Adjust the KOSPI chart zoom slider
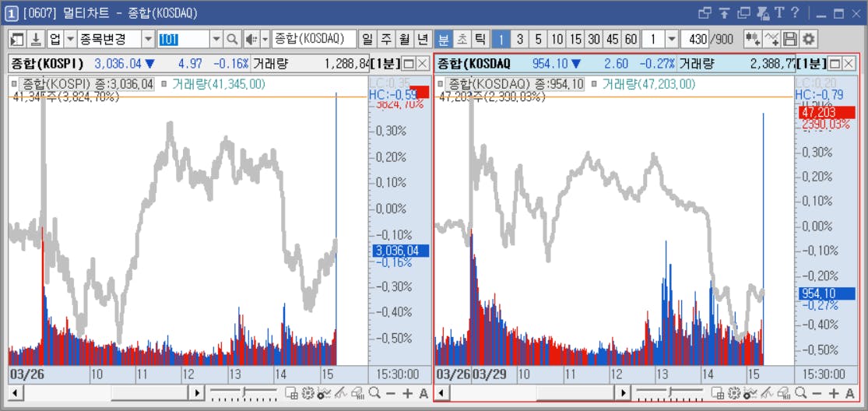 (244, 393)
